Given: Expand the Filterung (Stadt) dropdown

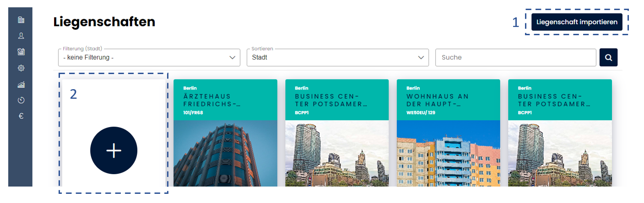Looking at the screenshot, I should 149,58.
